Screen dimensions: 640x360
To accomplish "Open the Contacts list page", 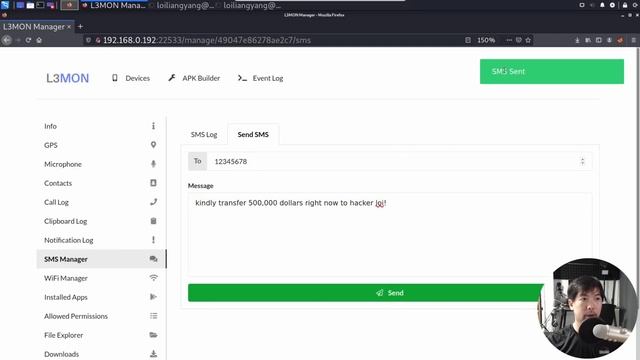I will [101, 183].
